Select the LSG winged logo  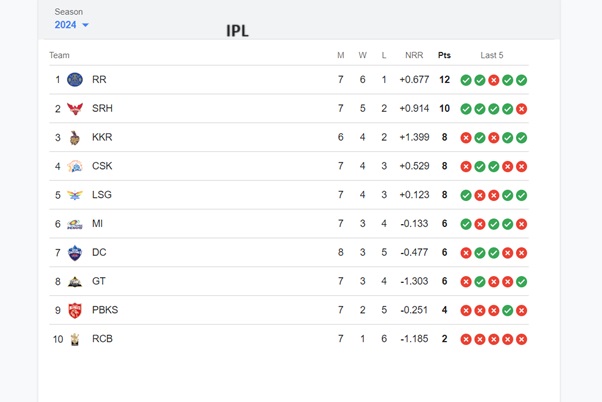[75, 195]
